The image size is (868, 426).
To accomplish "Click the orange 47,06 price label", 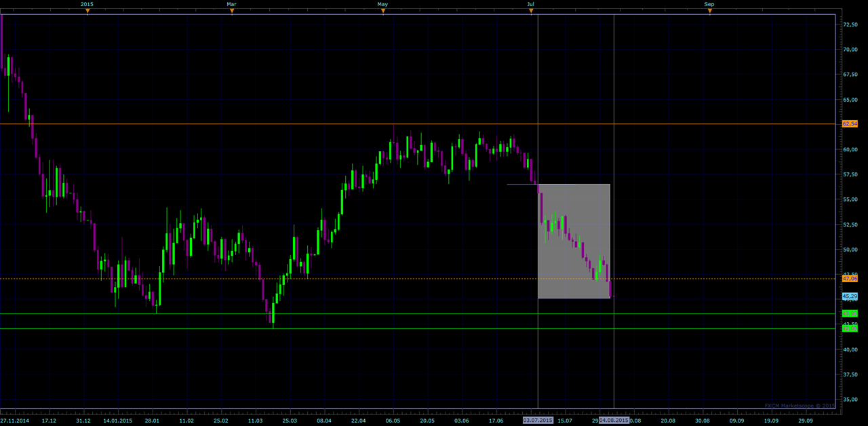I will pyautogui.click(x=850, y=278).
